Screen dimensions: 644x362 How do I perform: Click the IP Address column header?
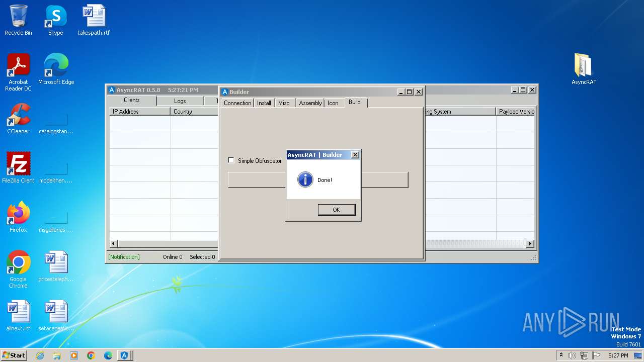(140, 112)
